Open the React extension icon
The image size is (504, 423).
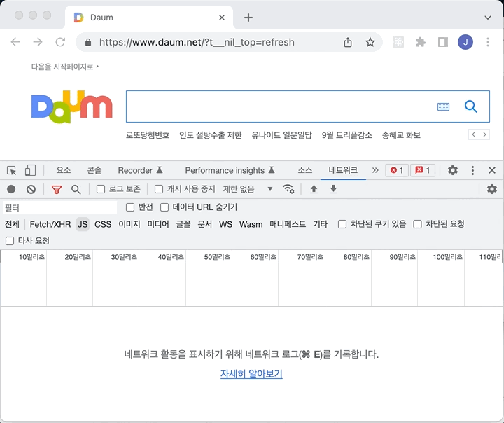point(398,42)
